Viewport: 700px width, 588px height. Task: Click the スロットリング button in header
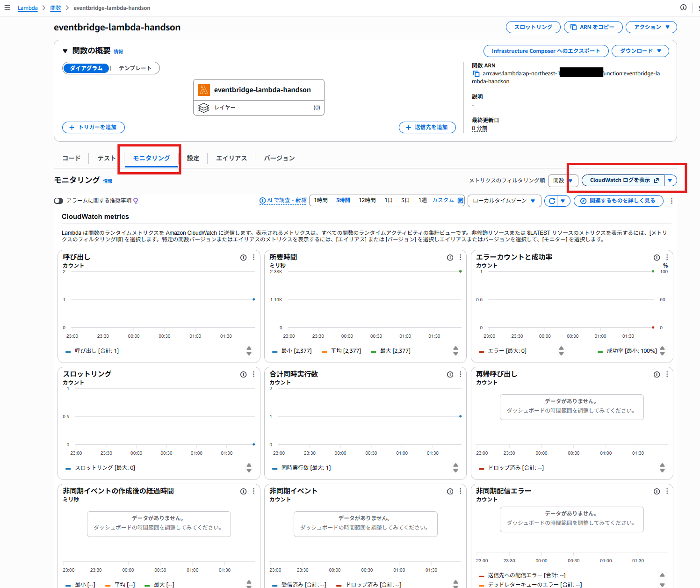click(x=534, y=27)
